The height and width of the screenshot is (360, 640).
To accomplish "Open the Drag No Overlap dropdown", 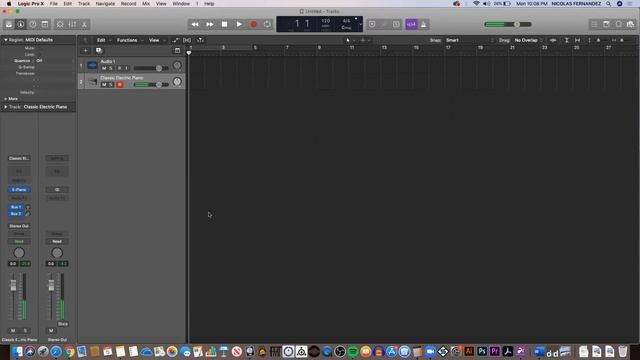I will [x=528, y=40].
